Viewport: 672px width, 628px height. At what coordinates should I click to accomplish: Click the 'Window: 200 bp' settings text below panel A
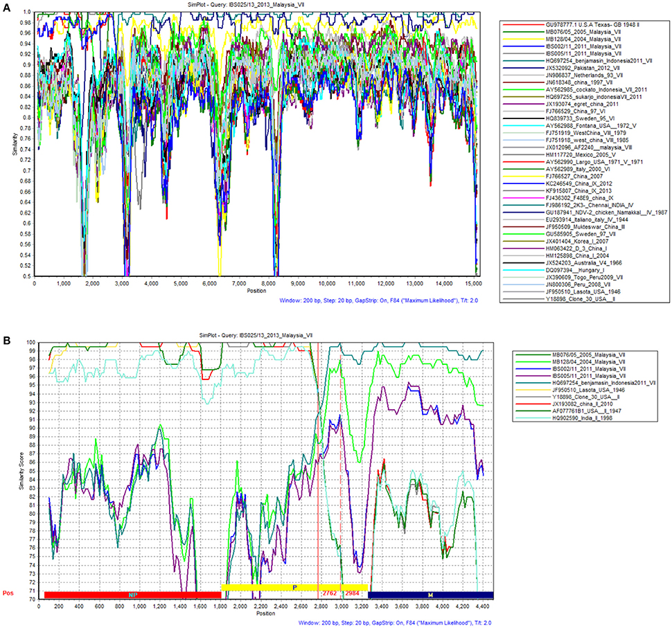pyautogui.click(x=379, y=300)
